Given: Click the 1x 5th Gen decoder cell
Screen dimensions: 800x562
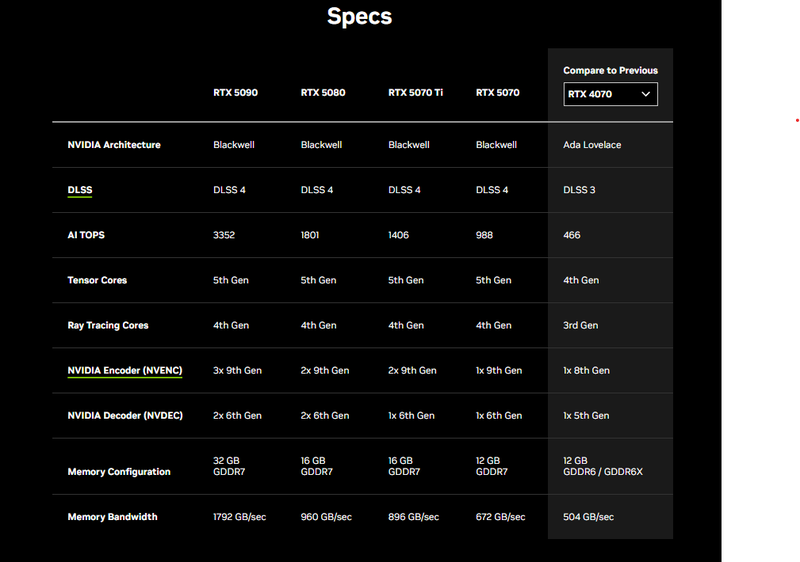Looking at the screenshot, I should (x=586, y=416).
